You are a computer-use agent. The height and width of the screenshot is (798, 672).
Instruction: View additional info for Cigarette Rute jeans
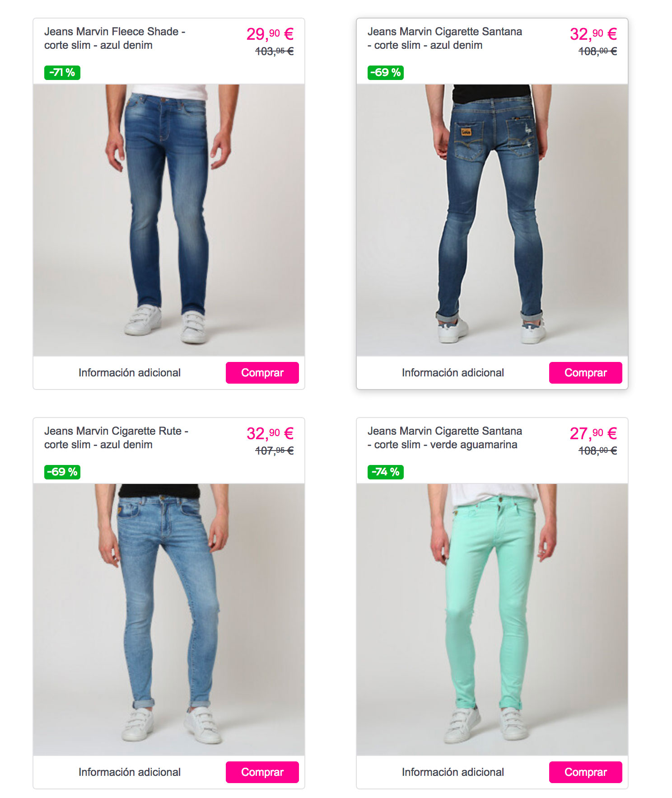[130, 772]
